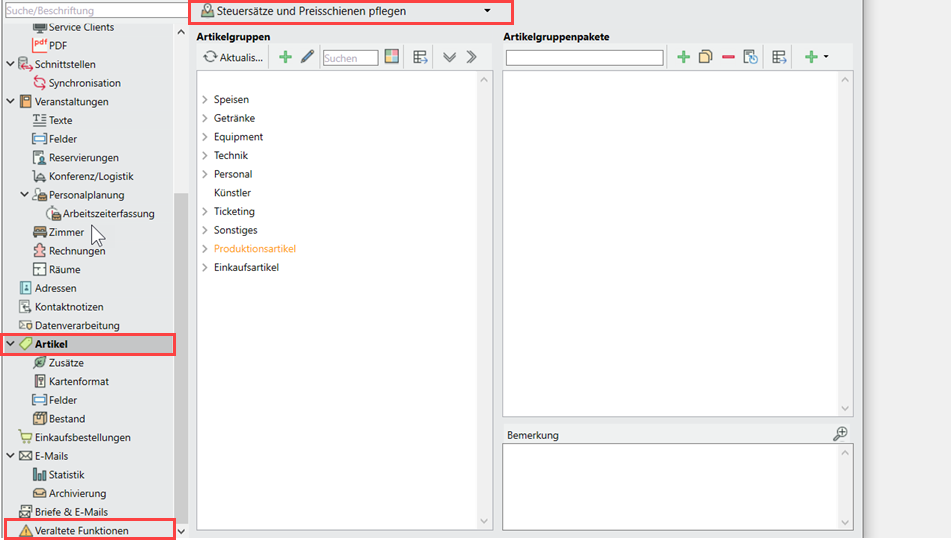Click the Aktualisieren refresh button in Artikelgruppen
Viewport: 951px width, 540px height.
coord(233,58)
